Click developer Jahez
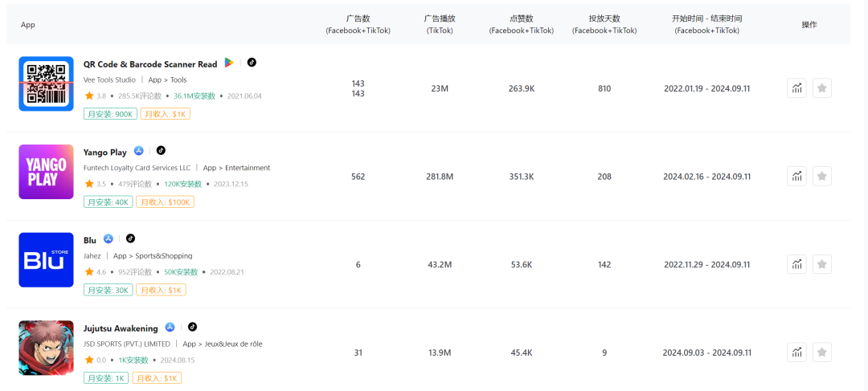This screenshot has width=868, height=391. tap(92, 256)
